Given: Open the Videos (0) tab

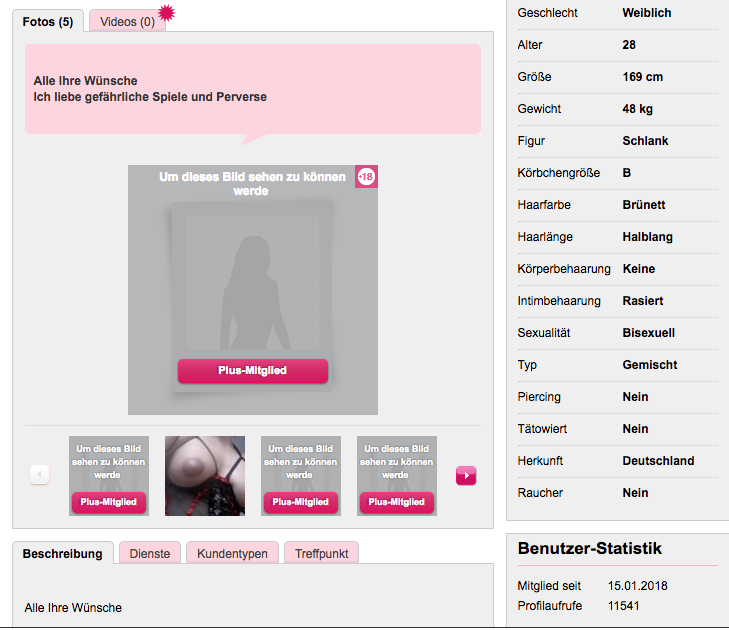Looking at the screenshot, I should [x=127, y=21].
